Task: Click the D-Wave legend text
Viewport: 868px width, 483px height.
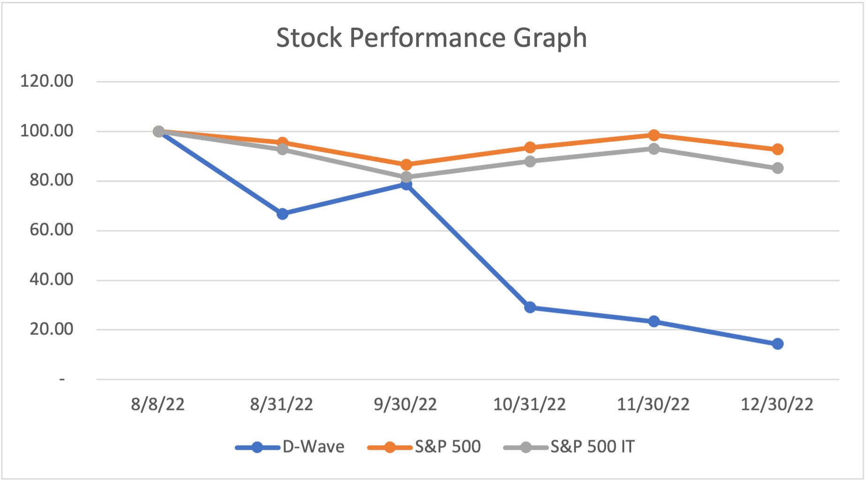Action: coord(313,447)
